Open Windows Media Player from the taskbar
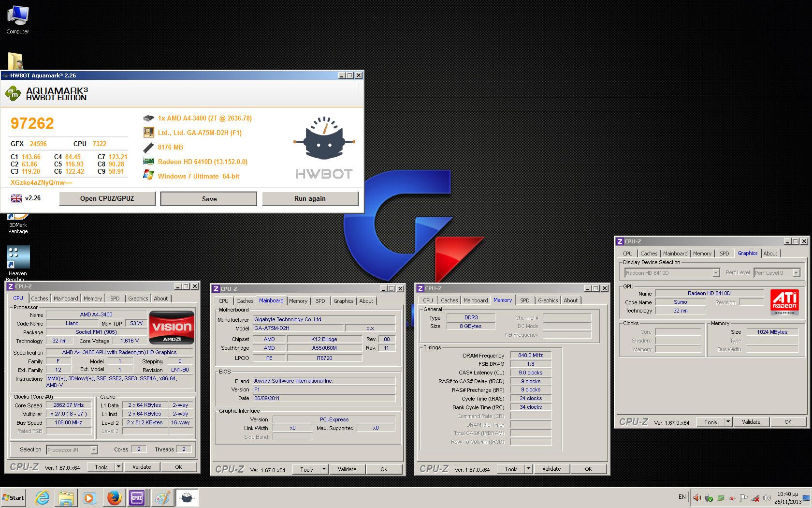 click(x=89, y=497)
